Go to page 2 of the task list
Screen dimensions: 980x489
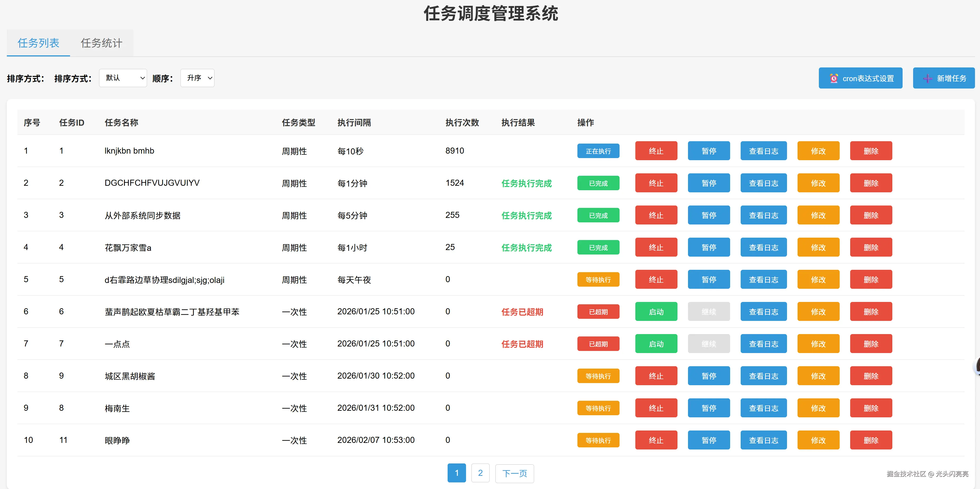(480, 473)
